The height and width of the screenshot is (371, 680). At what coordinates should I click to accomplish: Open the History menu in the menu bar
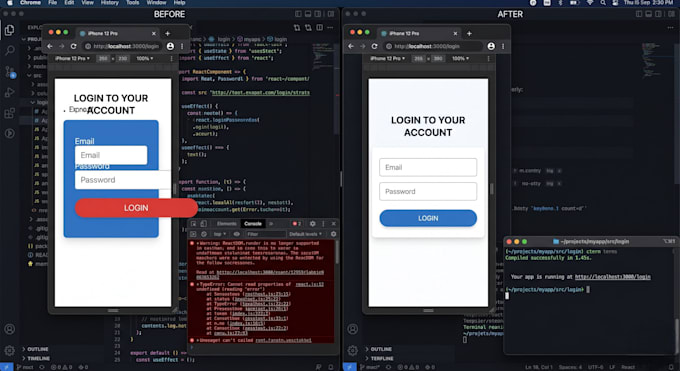110,3
